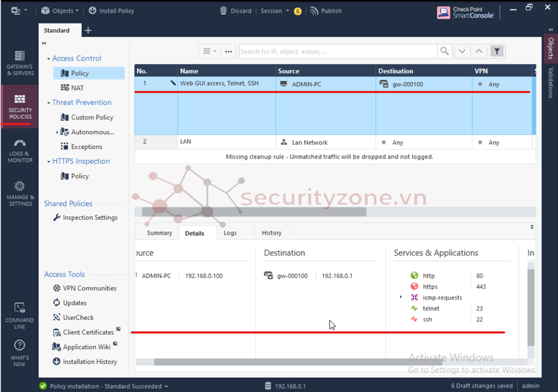The width and height of the screenshot is (558, 392).
Task: Click Install Policy button
Action: (x=112, y=11)
